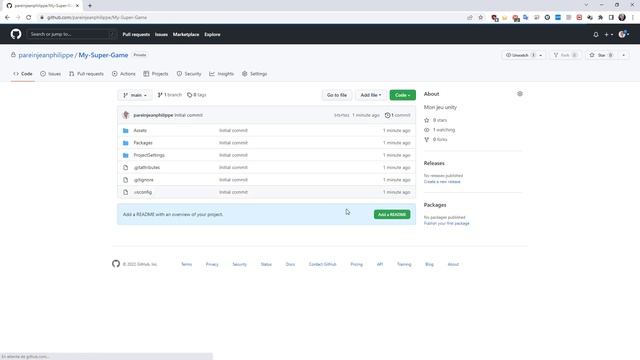640x360 pixels.
Task: Open the Issues tab
Action: tap(51, 74)
